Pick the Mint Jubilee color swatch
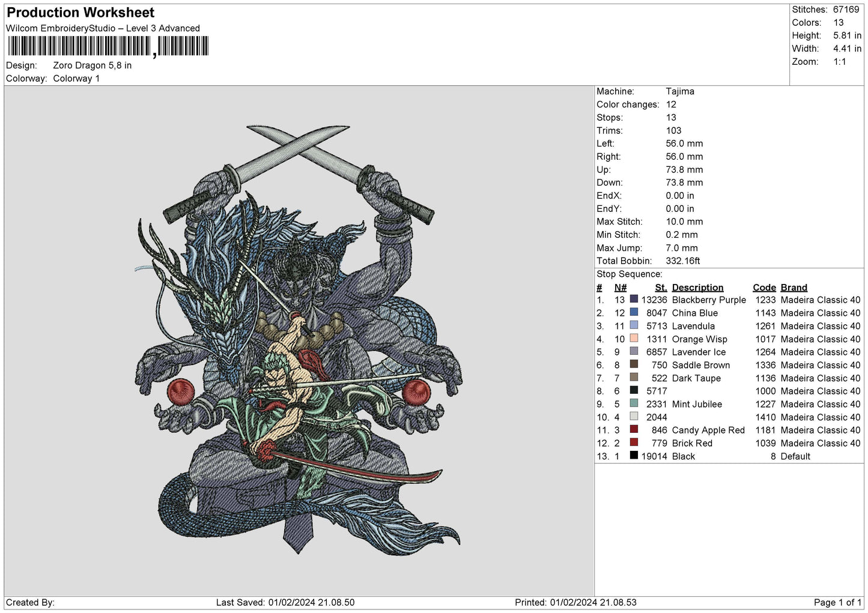 [x=634, y=403]
